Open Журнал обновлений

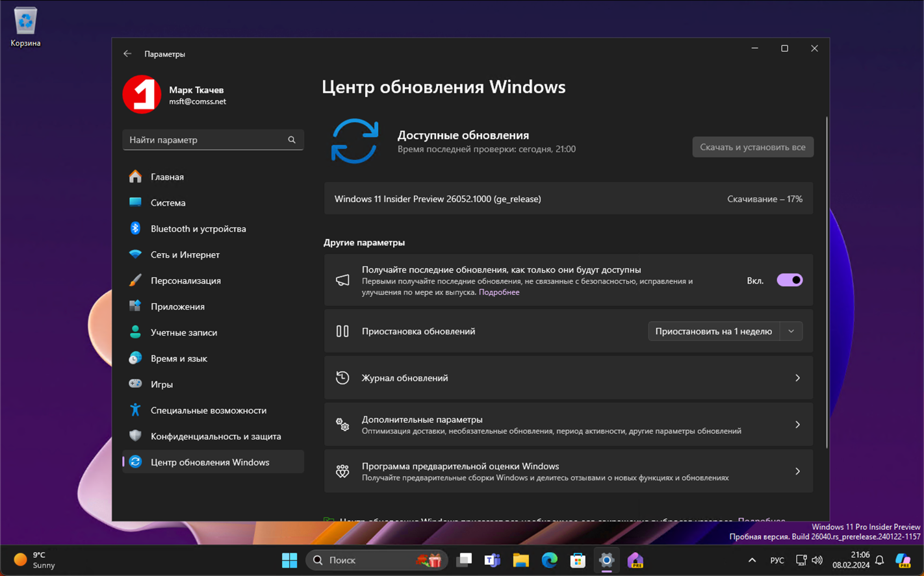tap(569, 377)
